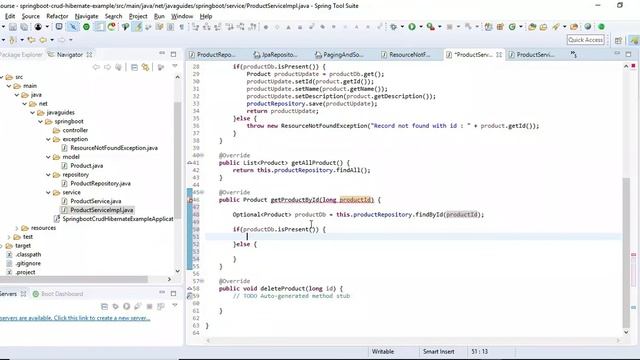Click the red overview ruler error indicator
This screenshot has height=360, width=640.
coord(633,66)
